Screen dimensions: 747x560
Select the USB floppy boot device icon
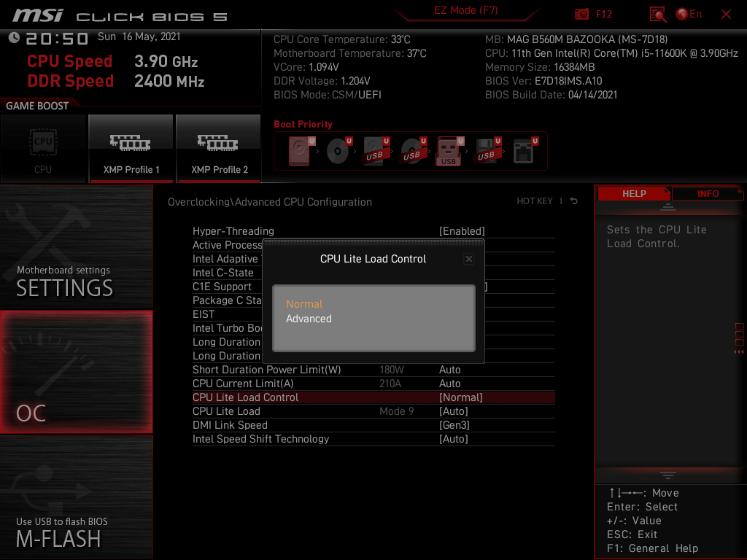coord(488,151)
